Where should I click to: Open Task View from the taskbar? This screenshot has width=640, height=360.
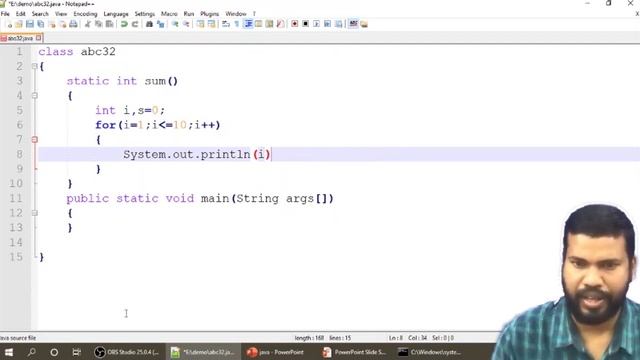tap(76, 352)
